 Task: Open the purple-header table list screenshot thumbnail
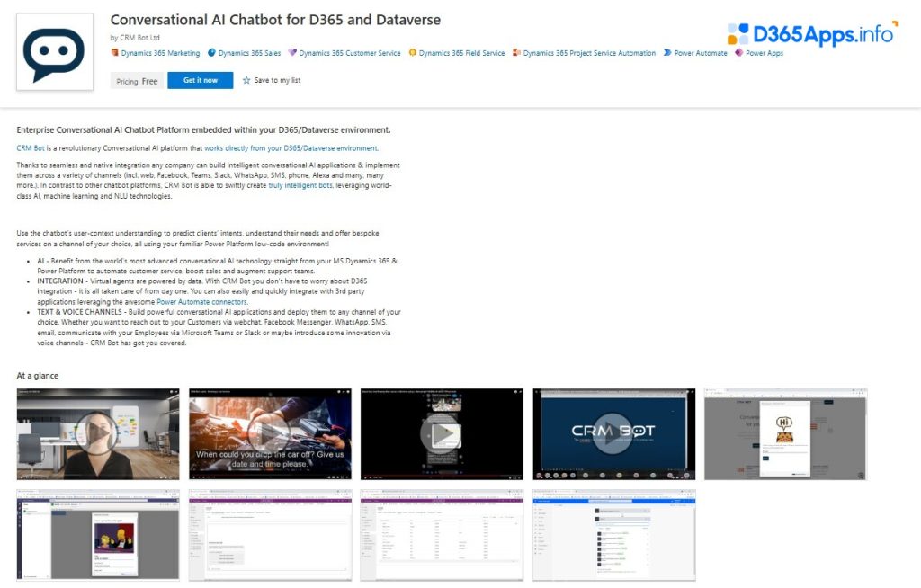[442, 535]
